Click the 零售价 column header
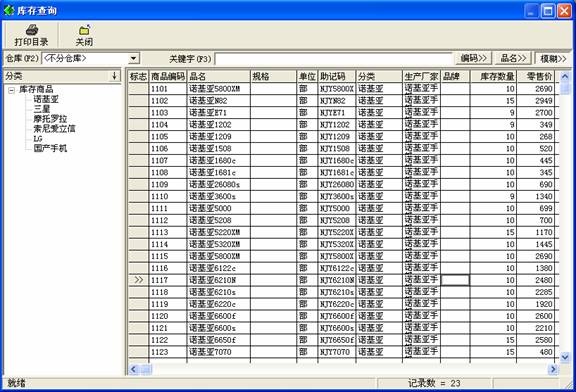The height and width of the screenshot is (392, 576). pos(538,76)
